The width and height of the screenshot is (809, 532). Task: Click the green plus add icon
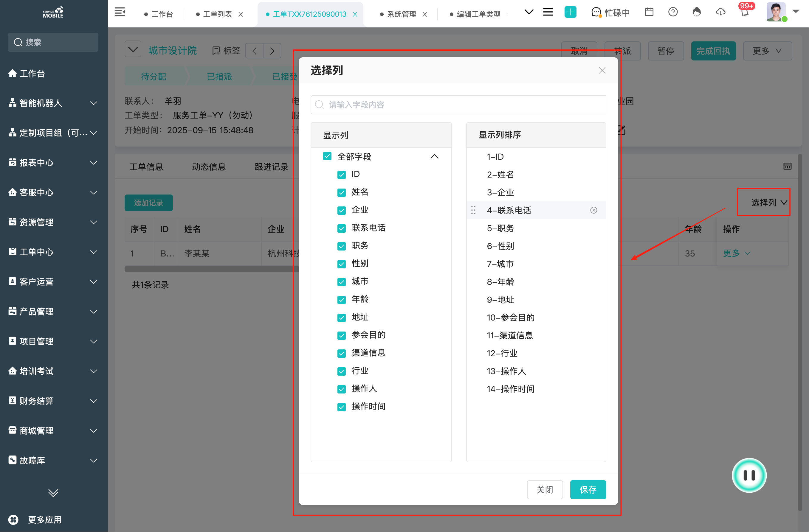pos(570,13)
